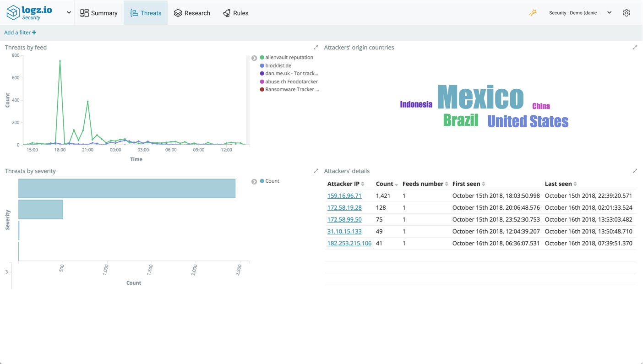Go to the Research tab
Screen dimensions: 643x364
pyautogui.click(x=192, y=13)
